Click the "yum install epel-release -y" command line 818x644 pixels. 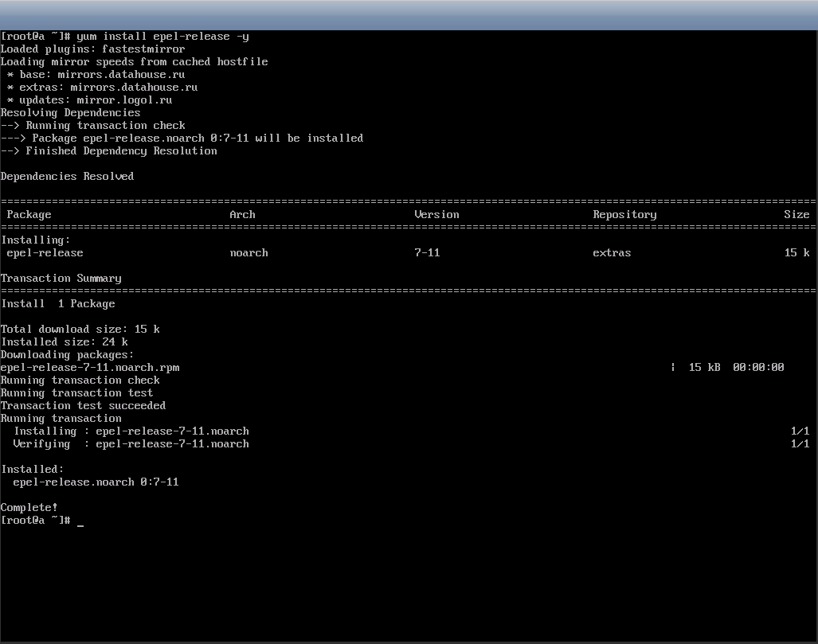[162, 37]
